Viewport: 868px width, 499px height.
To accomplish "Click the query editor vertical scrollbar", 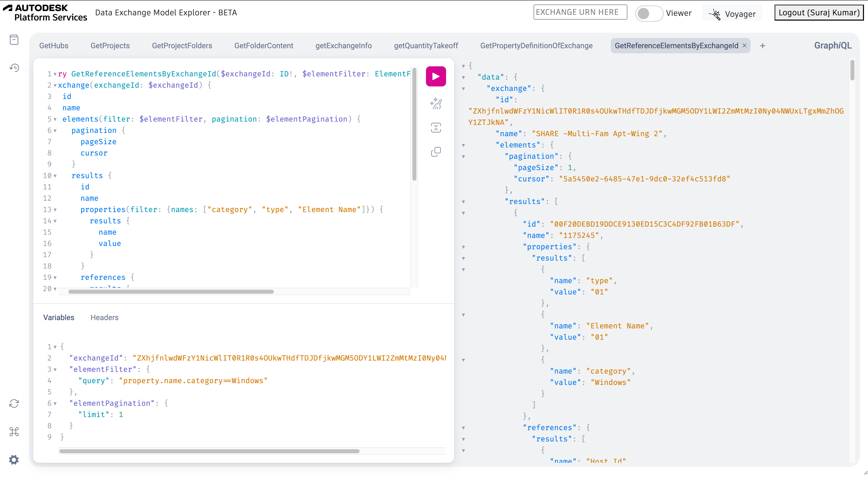I will (x=414, y=124).
